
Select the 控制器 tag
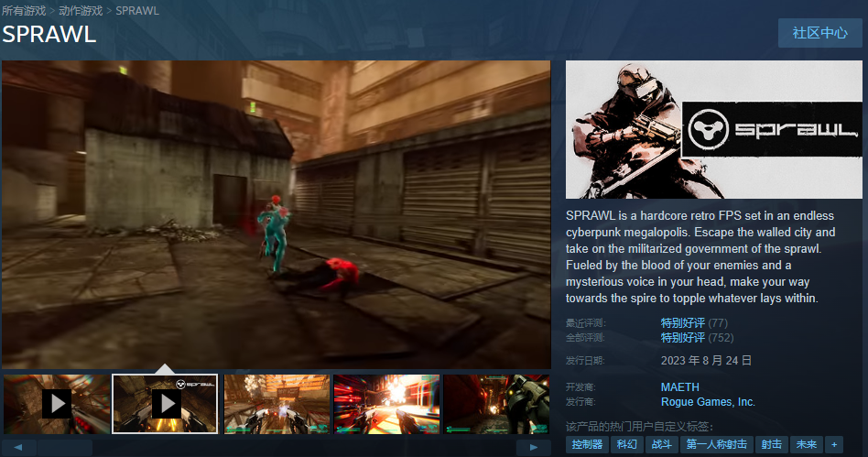click(x=587, y=444)
